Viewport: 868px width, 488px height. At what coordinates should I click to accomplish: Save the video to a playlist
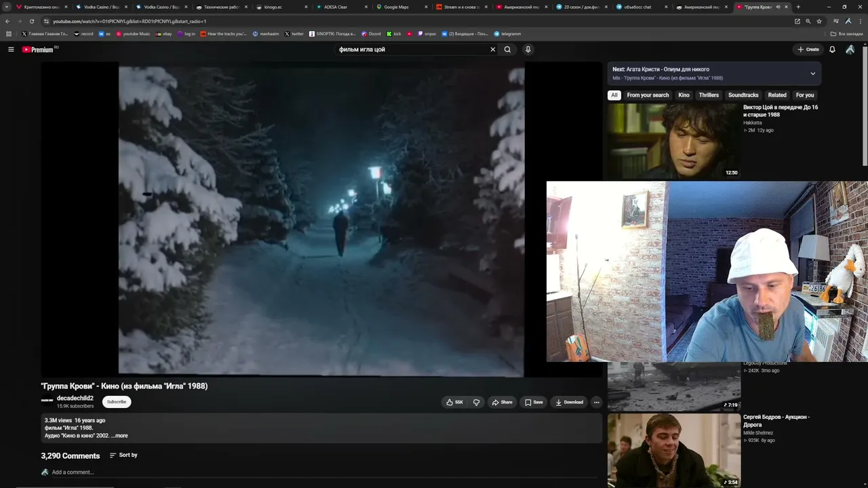point(534,402)
